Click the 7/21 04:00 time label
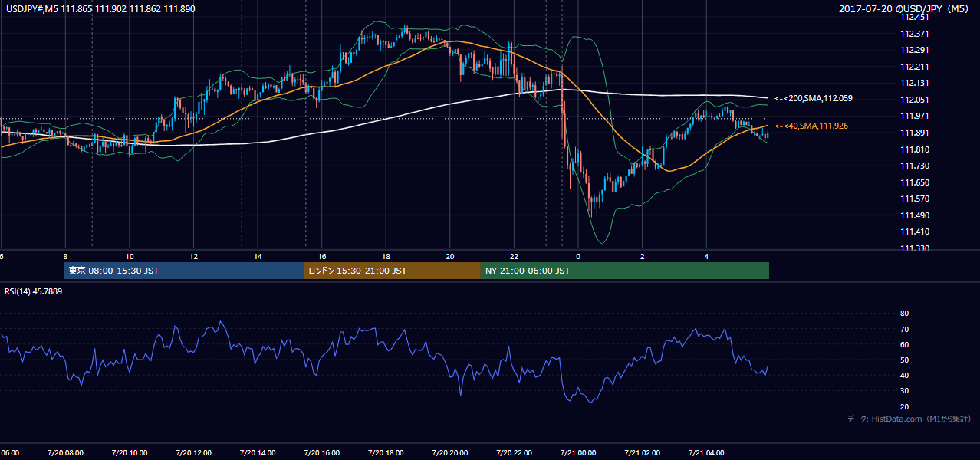This screenshot has height=460, width=980. tap(706, 453)
